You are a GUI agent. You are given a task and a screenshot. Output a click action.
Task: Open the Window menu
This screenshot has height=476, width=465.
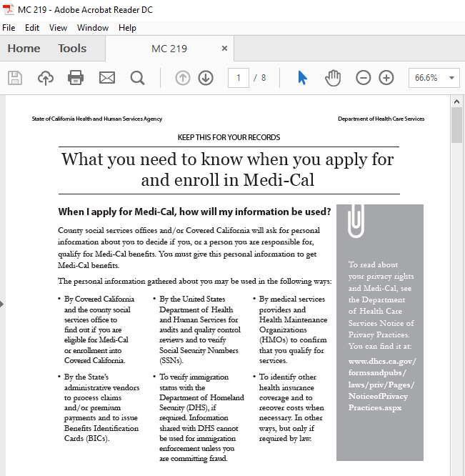point(93,28)
